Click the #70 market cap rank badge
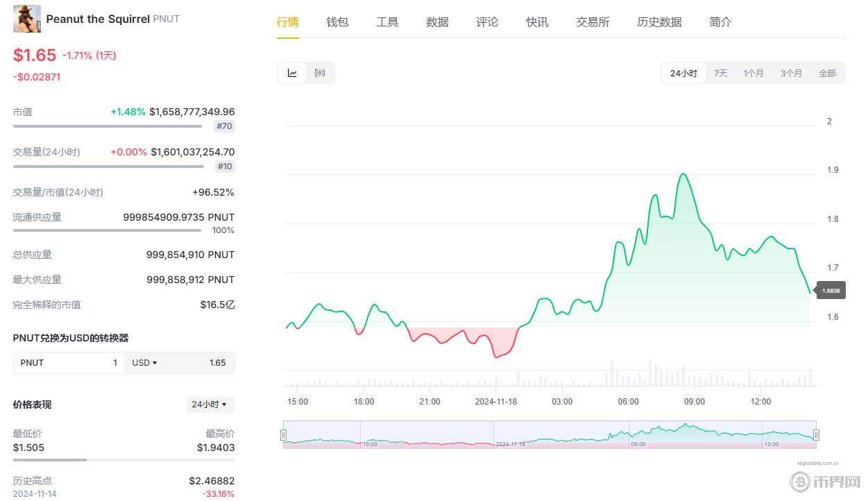This screenshot has height=501, width=868. pos(225,126)
